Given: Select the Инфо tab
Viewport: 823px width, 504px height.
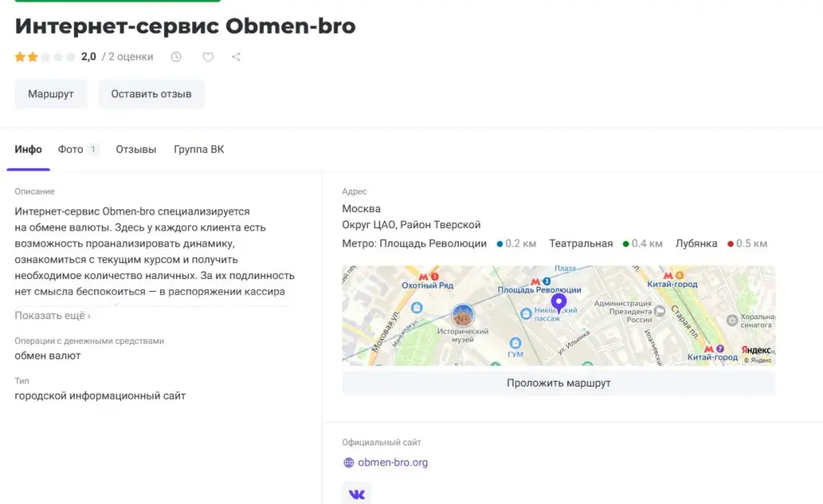Looking at the screenshot, I should [28, 150].
